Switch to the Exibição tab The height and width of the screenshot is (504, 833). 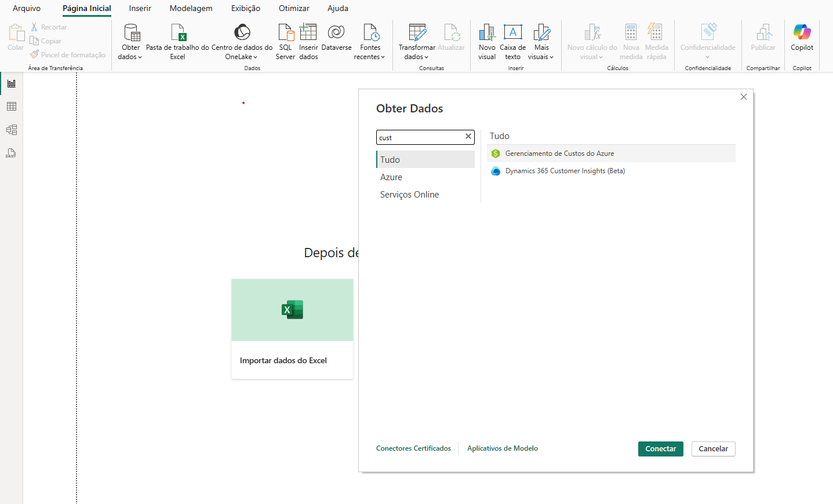(x=246, y=9)
